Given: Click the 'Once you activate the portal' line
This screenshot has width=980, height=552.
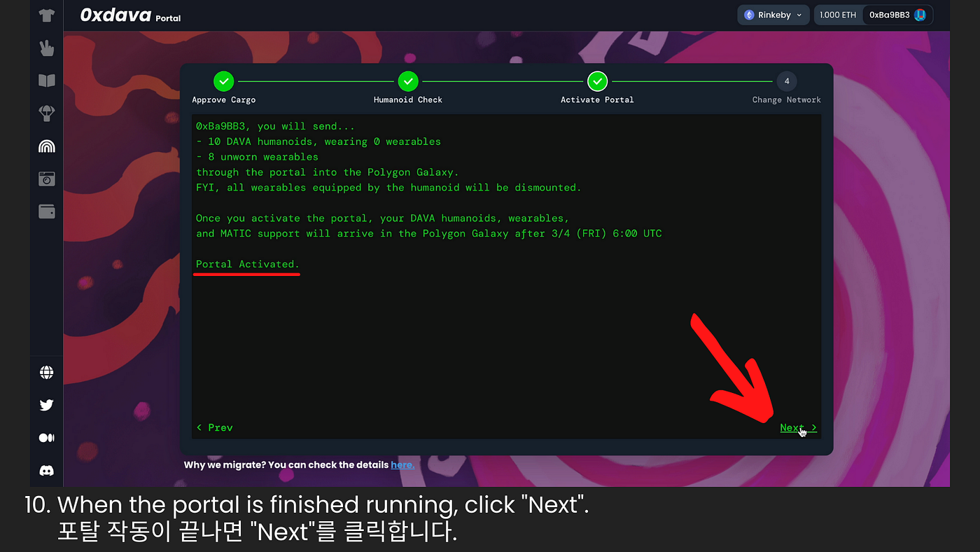Looking at the screenshot, I should pyautogui.click(x=382, y=219).
